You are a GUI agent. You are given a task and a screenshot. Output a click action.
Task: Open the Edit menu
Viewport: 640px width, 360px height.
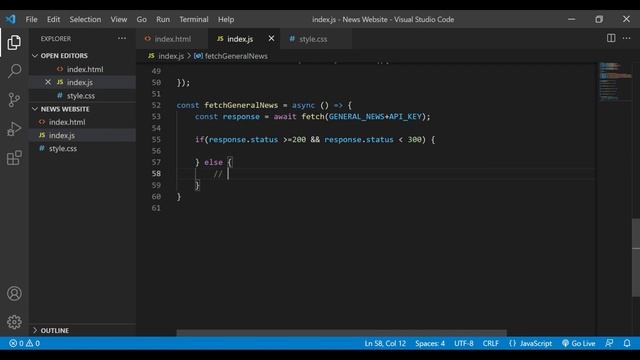point(53,19)
